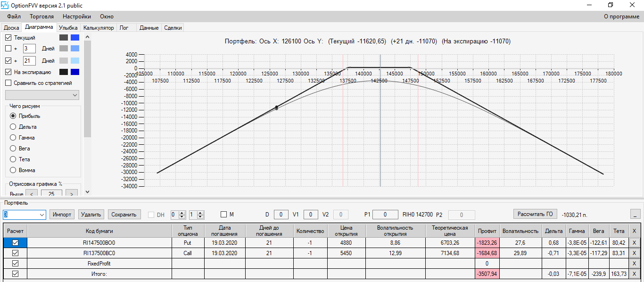
Task: Click the 21 days input field
Action: [x=29, y=60]
